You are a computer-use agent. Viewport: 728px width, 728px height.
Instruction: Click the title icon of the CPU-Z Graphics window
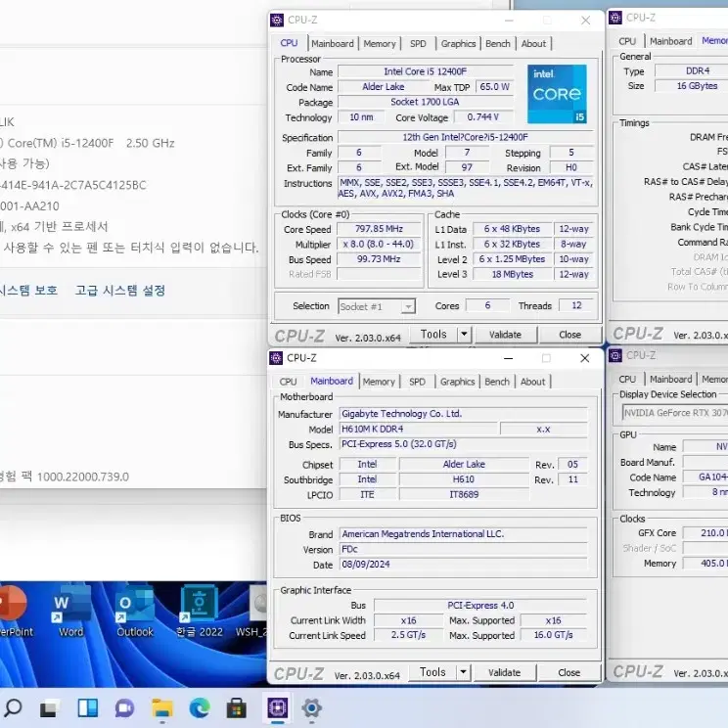click(x=615, y=355)
